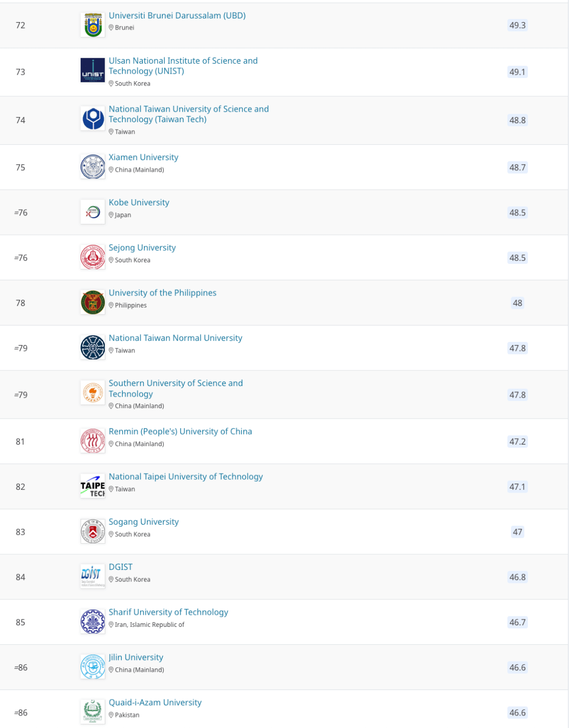Click the Taipei Tech logo
Viewport: 569px width, 728px height.
point(93,486)
